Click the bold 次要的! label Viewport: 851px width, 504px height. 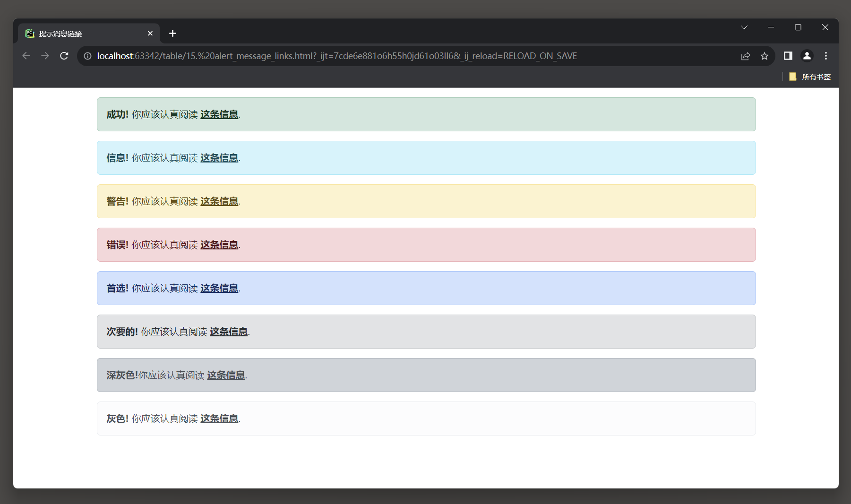(x=122, y=332)
